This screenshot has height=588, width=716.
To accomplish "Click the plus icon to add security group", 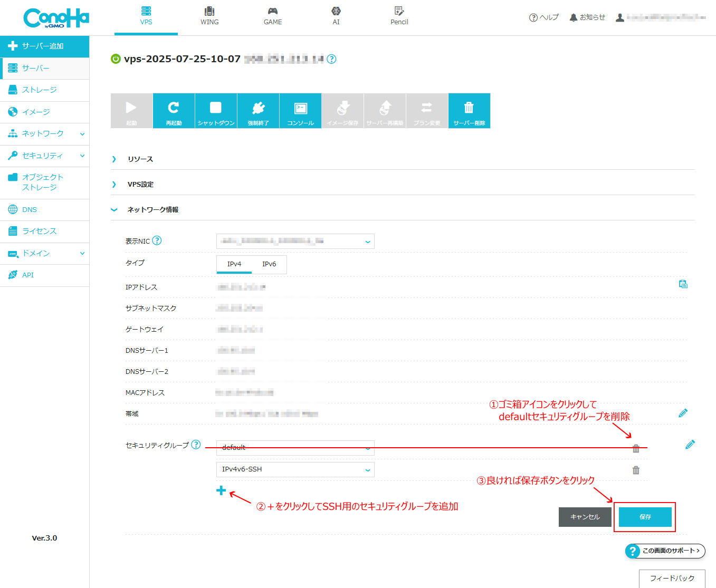I will click(221, 490).
